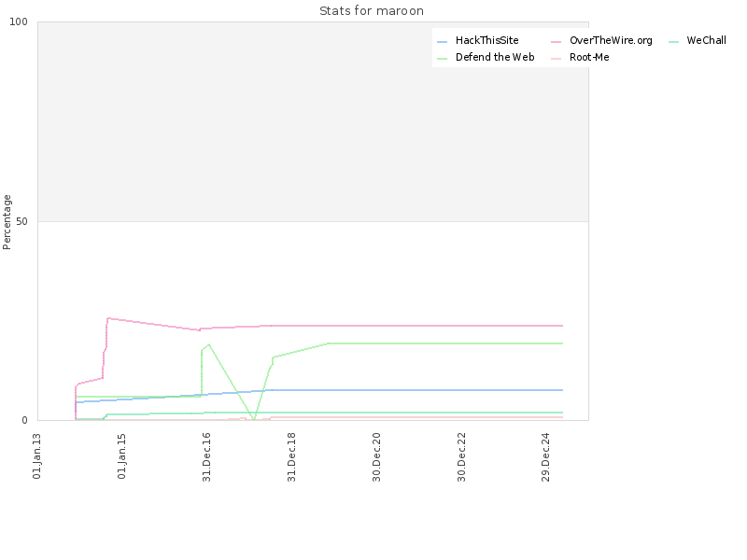Click the light pink Root-Me legend marker

(x=556, y=59)
